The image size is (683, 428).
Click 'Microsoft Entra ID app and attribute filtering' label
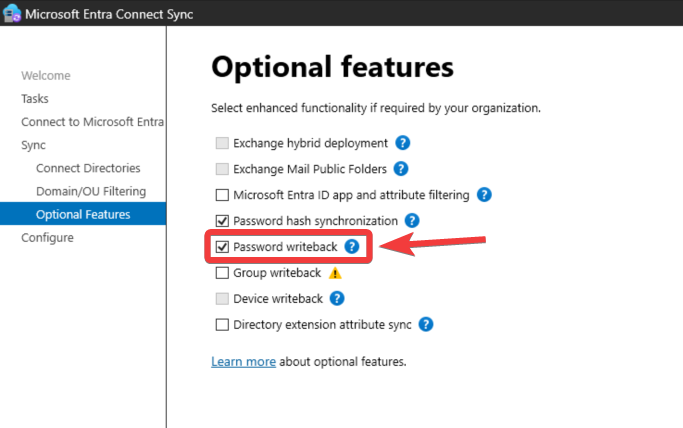click(x=351, y=195)
